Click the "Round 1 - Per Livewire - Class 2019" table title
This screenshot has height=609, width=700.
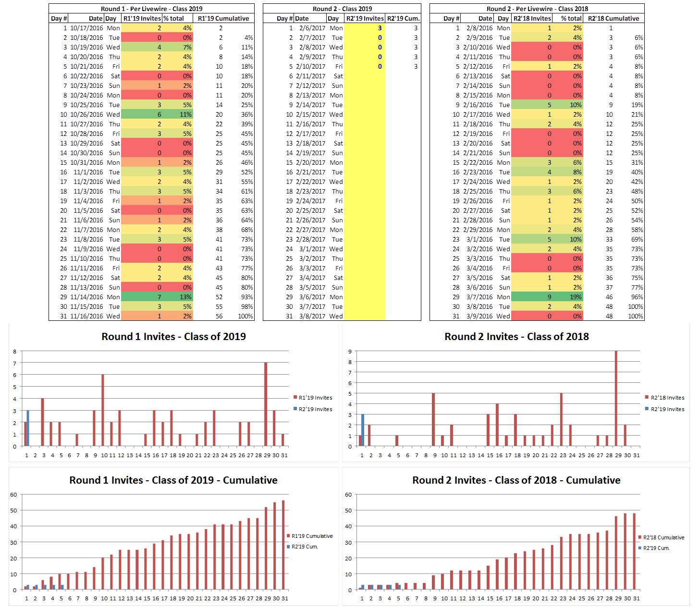tap(151, 9)
